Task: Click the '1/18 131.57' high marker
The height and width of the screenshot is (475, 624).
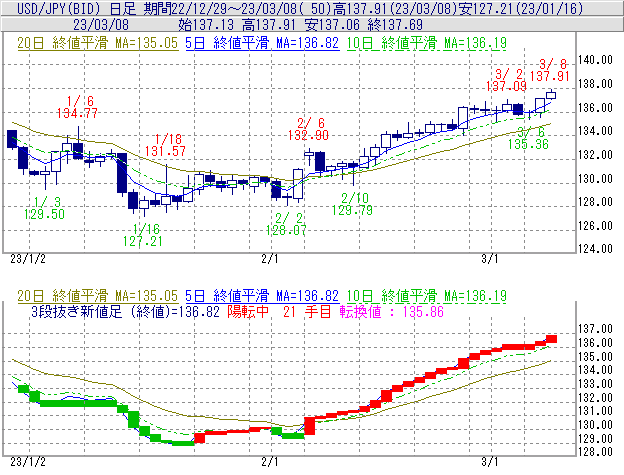Action: click(166, 145)
